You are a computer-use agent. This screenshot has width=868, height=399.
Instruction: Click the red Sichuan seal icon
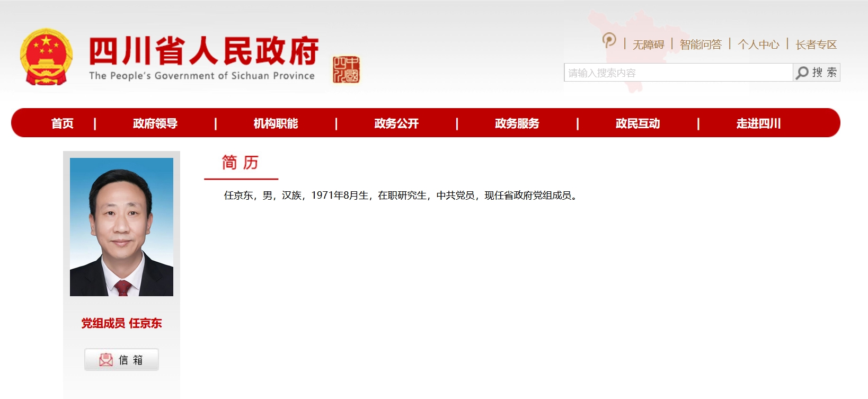pos(346,69)
